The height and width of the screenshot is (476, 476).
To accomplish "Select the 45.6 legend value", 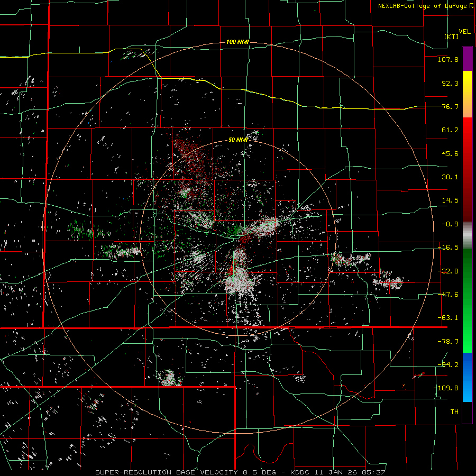I will 450,153.
